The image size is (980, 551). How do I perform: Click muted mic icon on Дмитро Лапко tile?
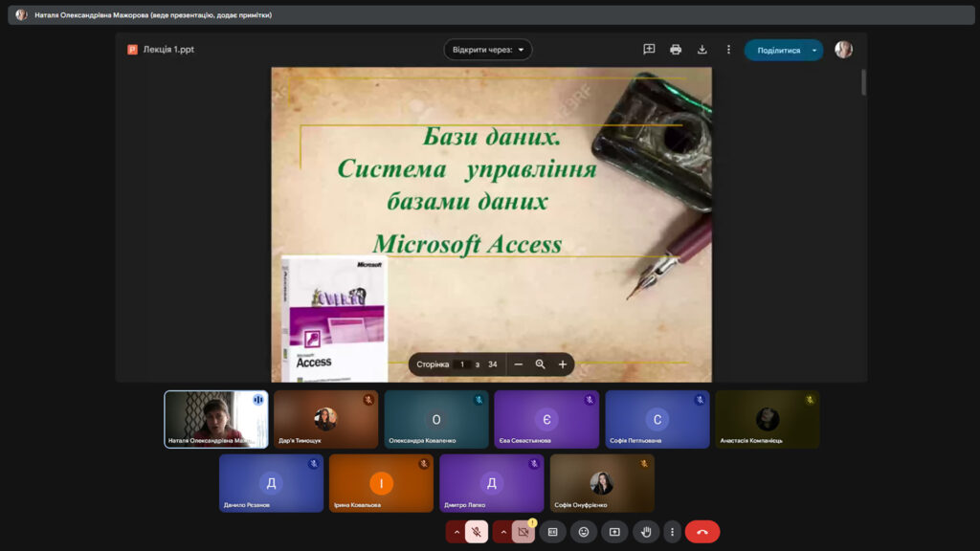coord(534,464)
